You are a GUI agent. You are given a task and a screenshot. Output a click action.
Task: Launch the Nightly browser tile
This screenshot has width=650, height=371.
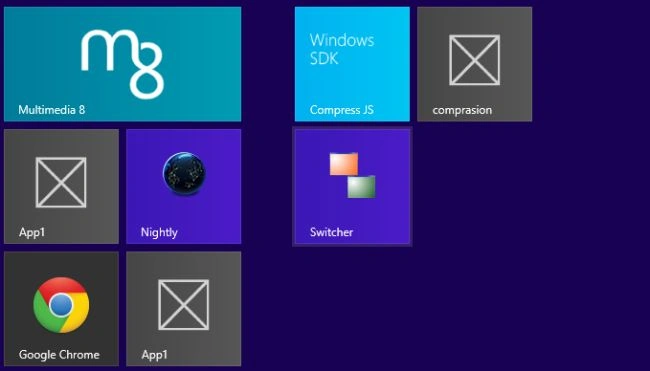click(x=184, y=187)
